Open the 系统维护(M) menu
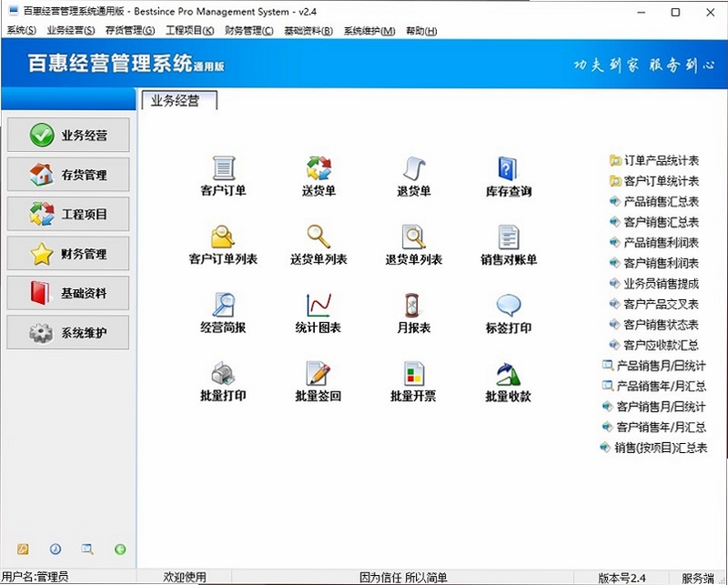The width and height of the screenshot is (728, 585). [369, 31]
